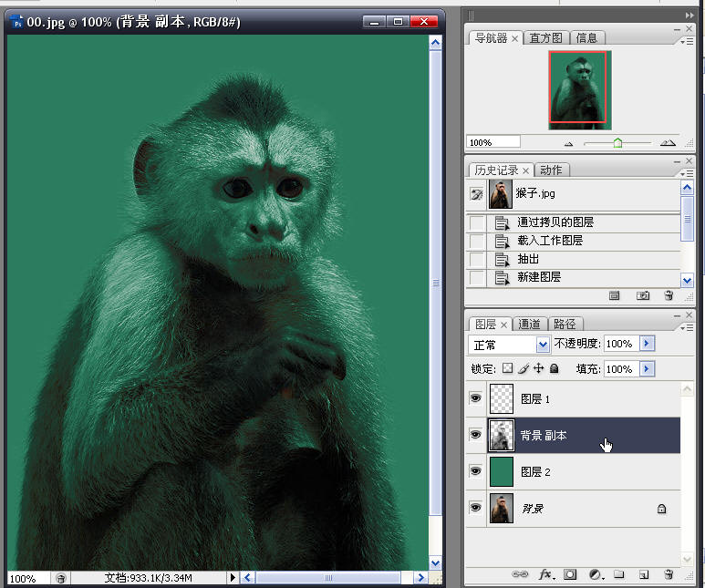Create new fill or adjustment layer
This screenshot has width=705, height=588.
point(596,574)
